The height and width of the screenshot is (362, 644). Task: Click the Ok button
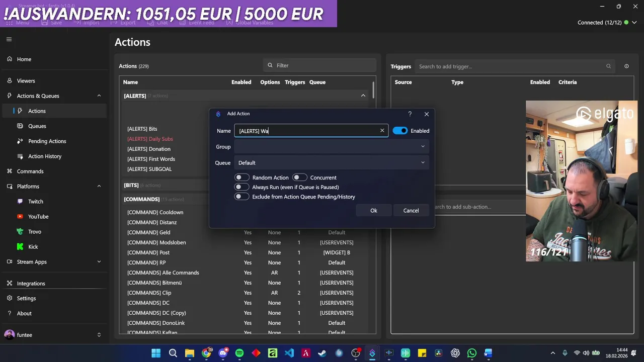[x=374, y=211]
